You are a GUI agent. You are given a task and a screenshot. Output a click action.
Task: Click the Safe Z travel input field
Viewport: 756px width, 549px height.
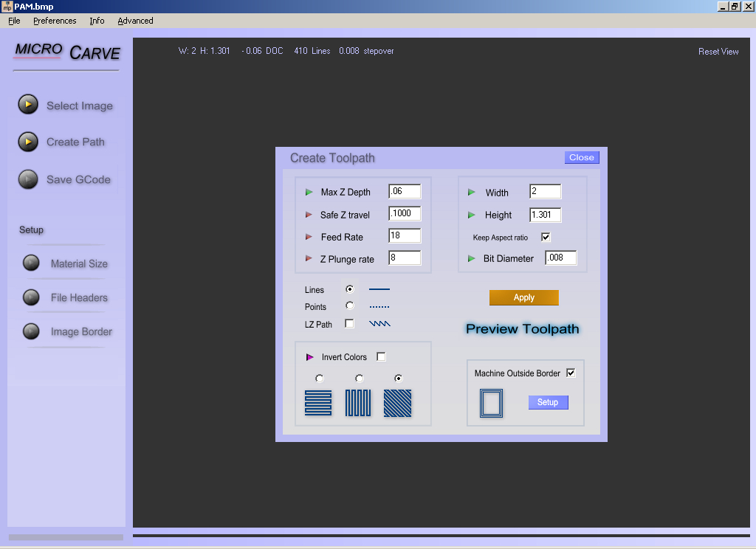coord(405,213)
